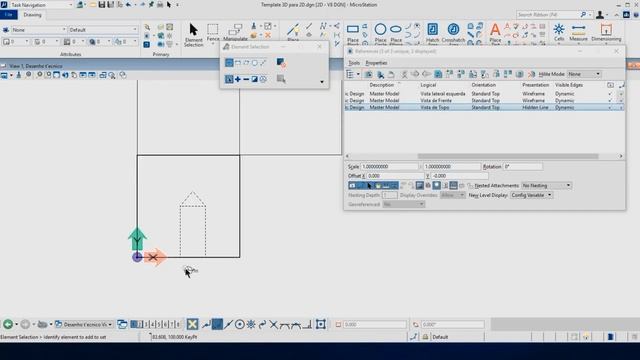This screenshot has height=360, width=640.
Task: Pick the Place Block rectangle tool
Action: coord(353,33)
